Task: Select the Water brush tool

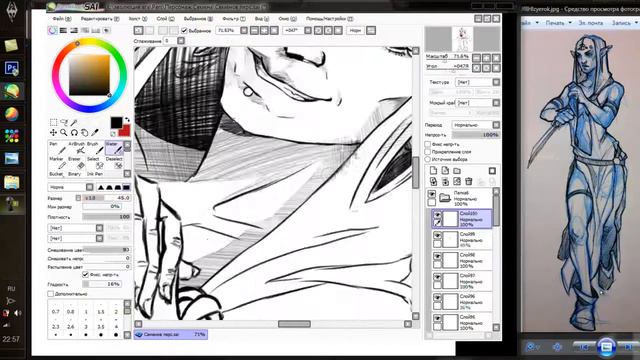Action: point(113,148)
